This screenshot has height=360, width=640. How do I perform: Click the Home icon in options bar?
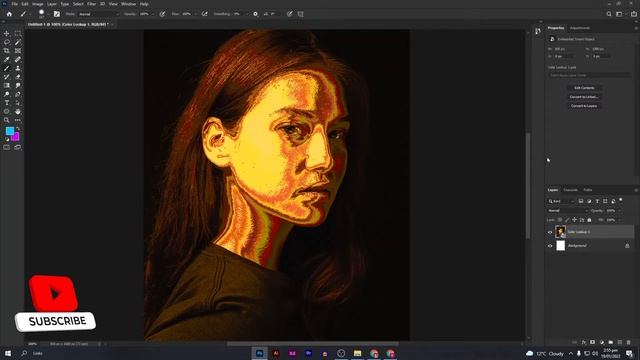point(9,14)
